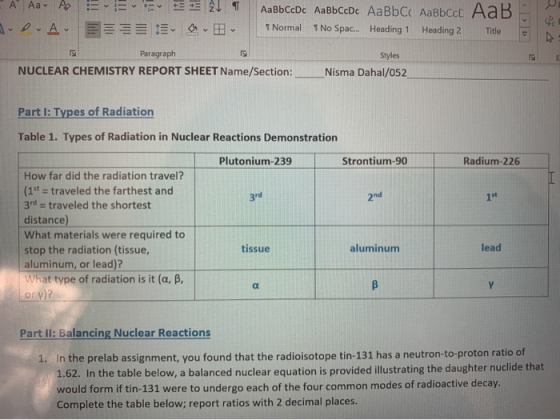
Task: Toggle justify text alignment
Action: 141,29
